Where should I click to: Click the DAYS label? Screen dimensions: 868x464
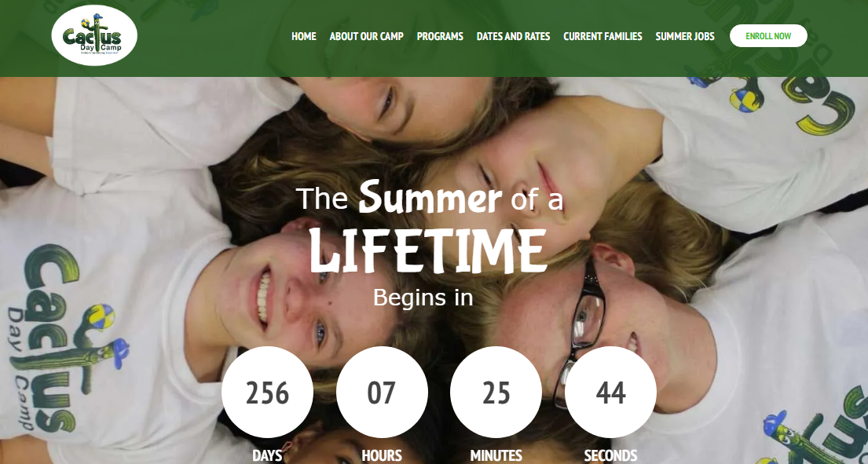tap(267, 455)
